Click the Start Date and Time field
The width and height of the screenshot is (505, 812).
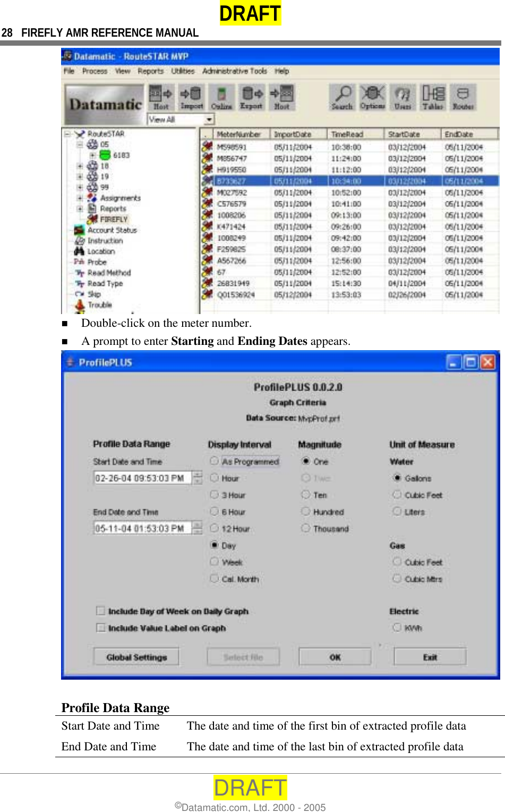pos(143,478)
